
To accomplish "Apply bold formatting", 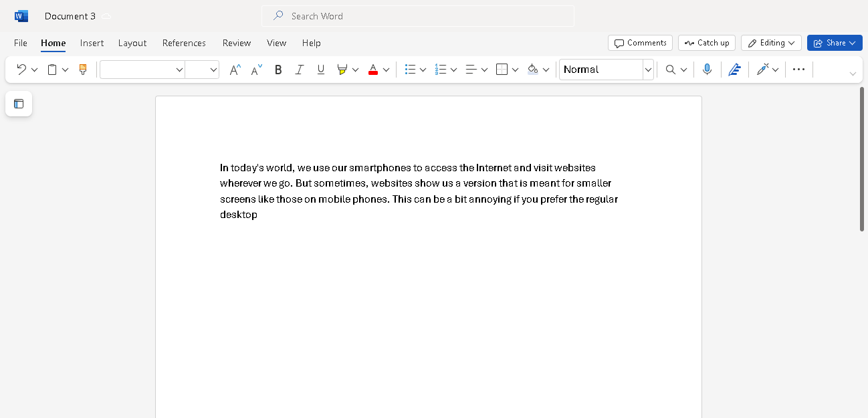I will 278,69.
